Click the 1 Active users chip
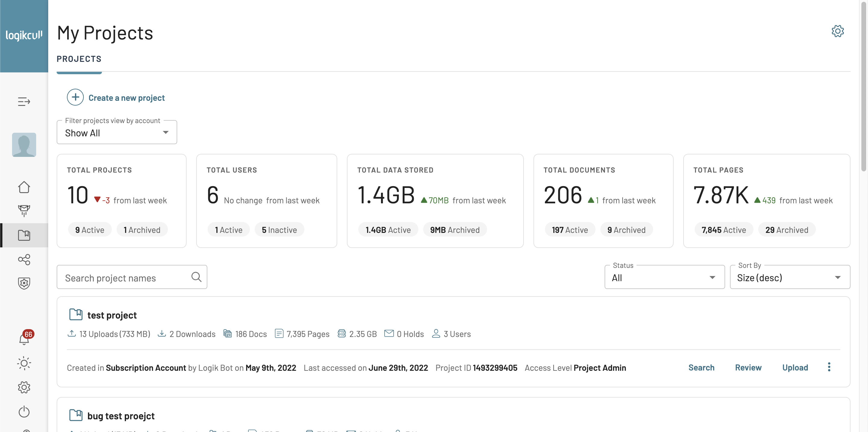The width and height of the screenshot is (868, 432). (x=228, y=230)
